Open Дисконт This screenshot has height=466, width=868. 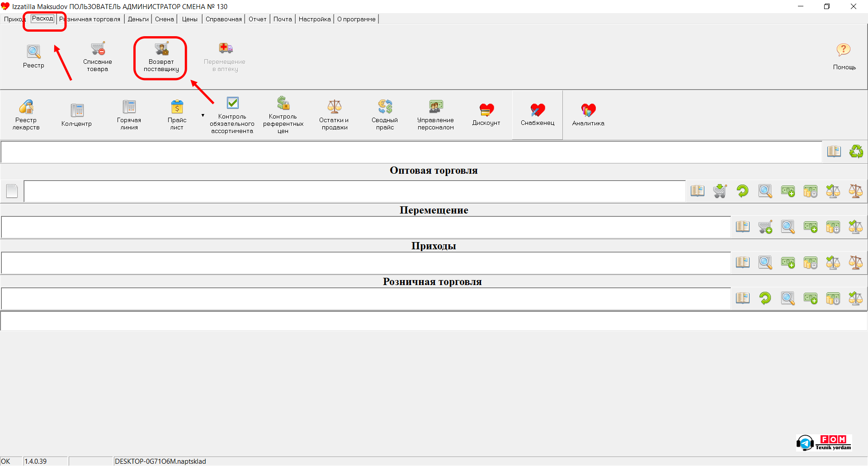pyautogui.click(x=486, y=115)
